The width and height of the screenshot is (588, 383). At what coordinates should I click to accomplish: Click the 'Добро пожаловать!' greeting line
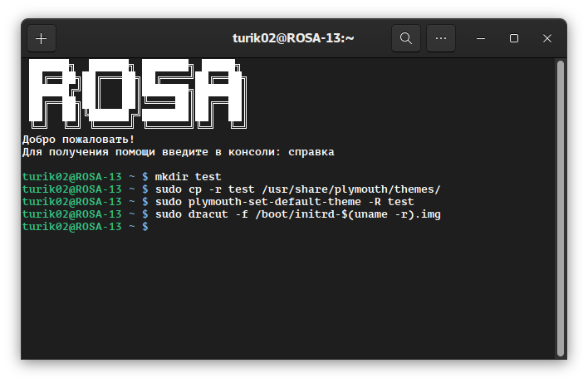(78, 140)
